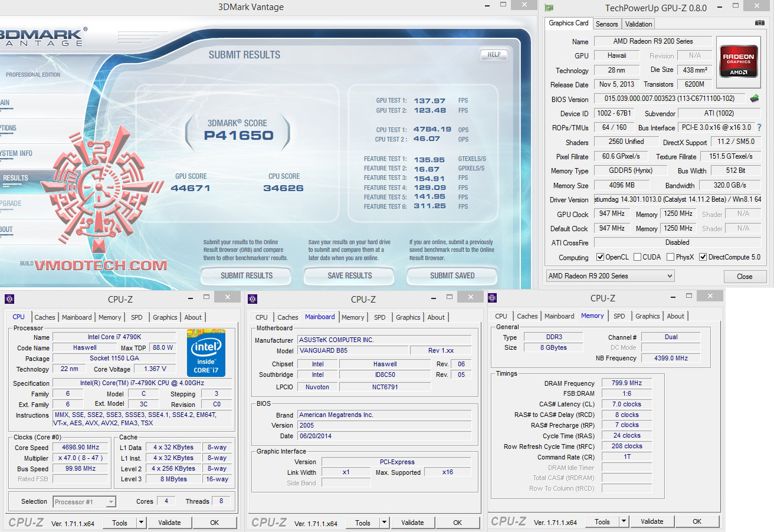The height and width of the screenshot is (532, 774).
Task: Click the DRAM Frequency value 799.9 MHz
Action: [627, 383]
